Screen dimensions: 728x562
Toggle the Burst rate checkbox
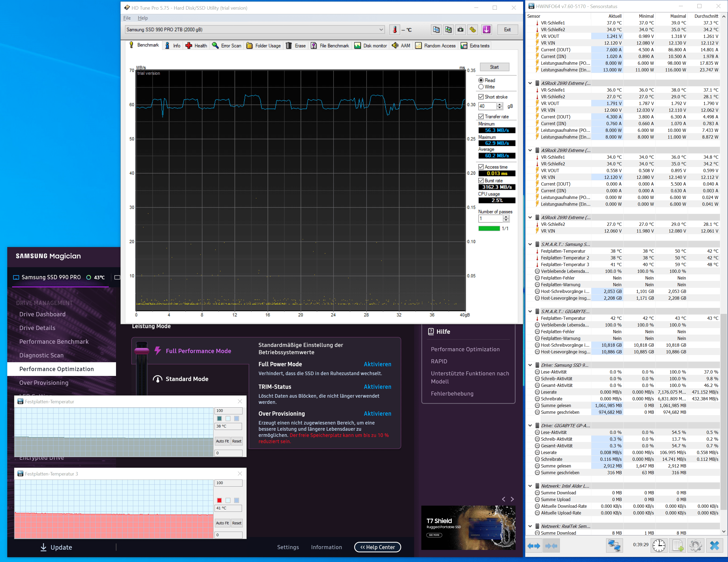(481, 180)
